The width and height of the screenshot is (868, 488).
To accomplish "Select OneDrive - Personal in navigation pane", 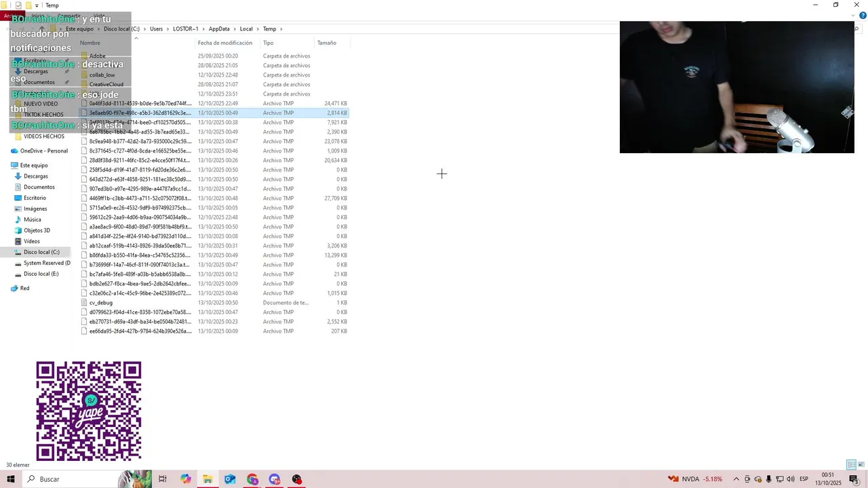I will point(44,151).
